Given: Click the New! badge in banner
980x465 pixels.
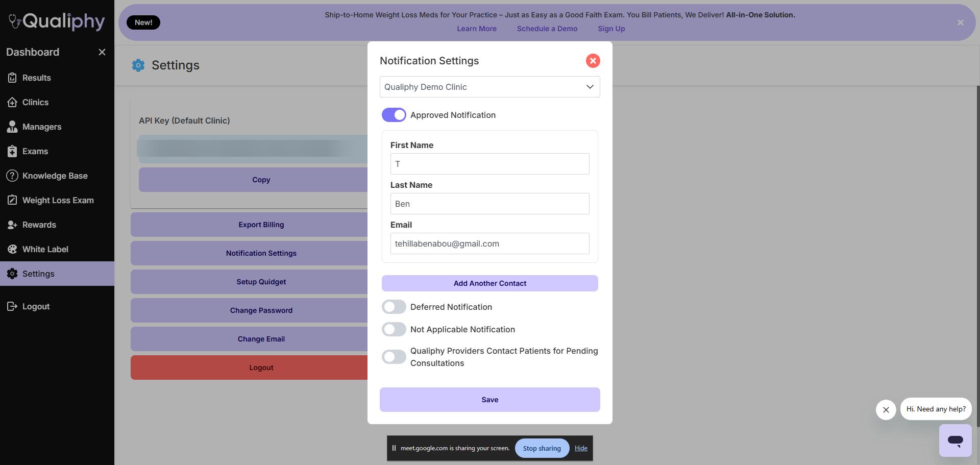Looking at the screenshot, I should pos(143,22).
